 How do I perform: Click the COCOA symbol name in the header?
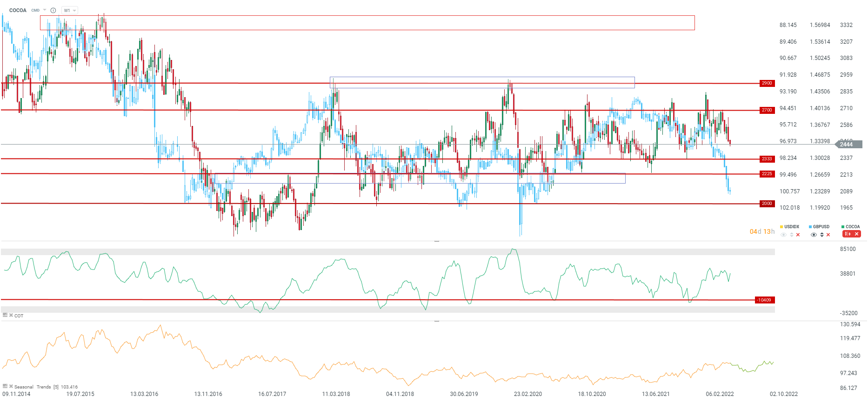coord(18,10)
